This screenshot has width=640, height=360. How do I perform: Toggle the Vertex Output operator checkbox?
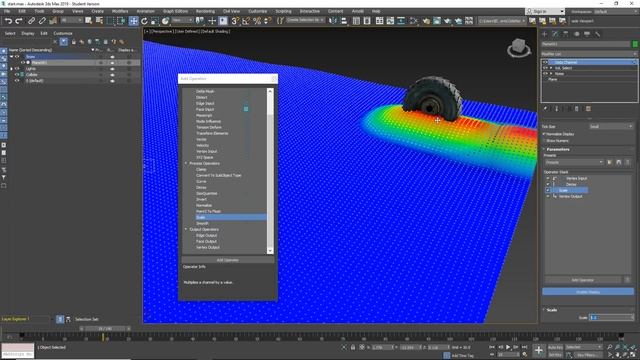click(x=548, y=196)
